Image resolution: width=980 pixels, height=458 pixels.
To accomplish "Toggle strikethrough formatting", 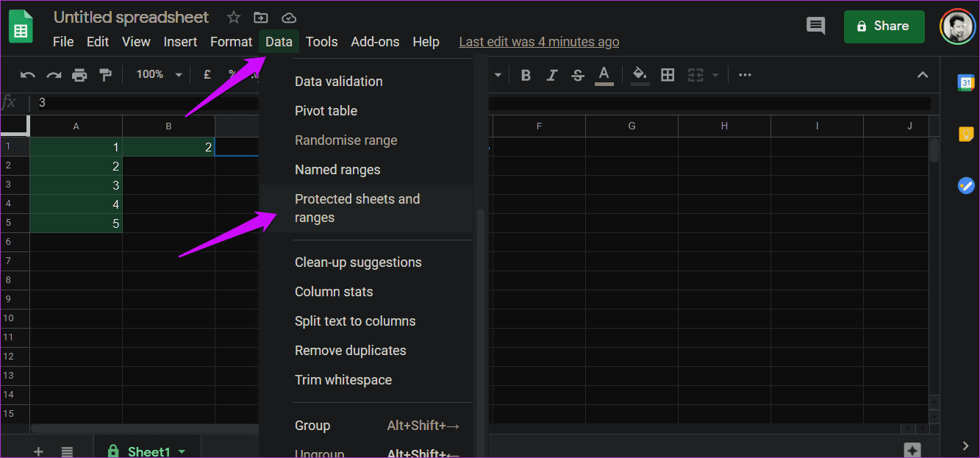I will [578, 74].
